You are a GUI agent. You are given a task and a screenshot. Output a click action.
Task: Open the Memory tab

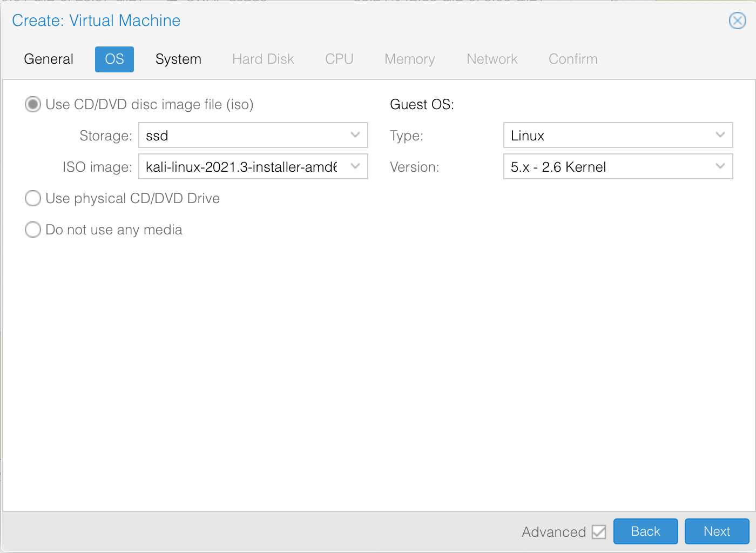409,59
